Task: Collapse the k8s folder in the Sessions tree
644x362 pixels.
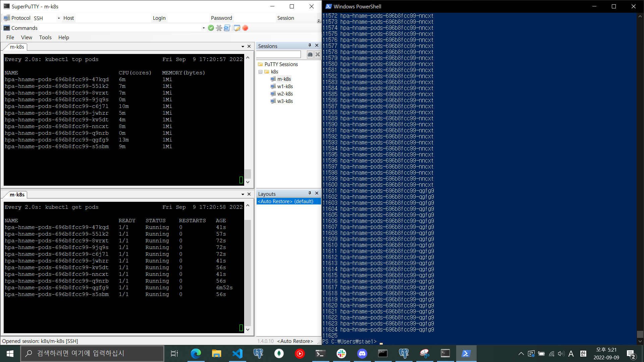Action: coord(260,72)
